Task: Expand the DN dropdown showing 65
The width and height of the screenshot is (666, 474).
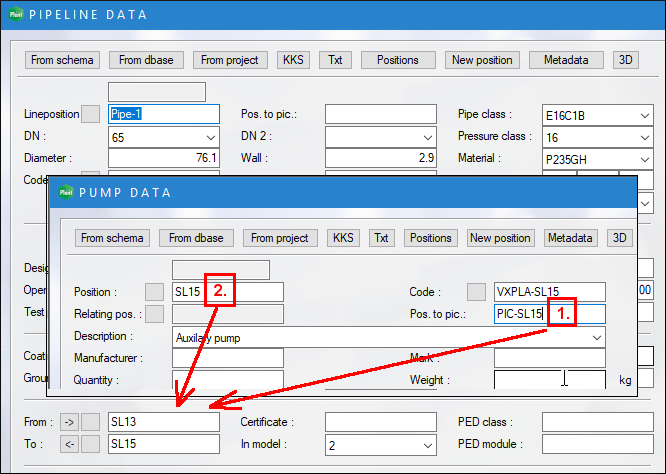Action: click(x=210, y=136)
